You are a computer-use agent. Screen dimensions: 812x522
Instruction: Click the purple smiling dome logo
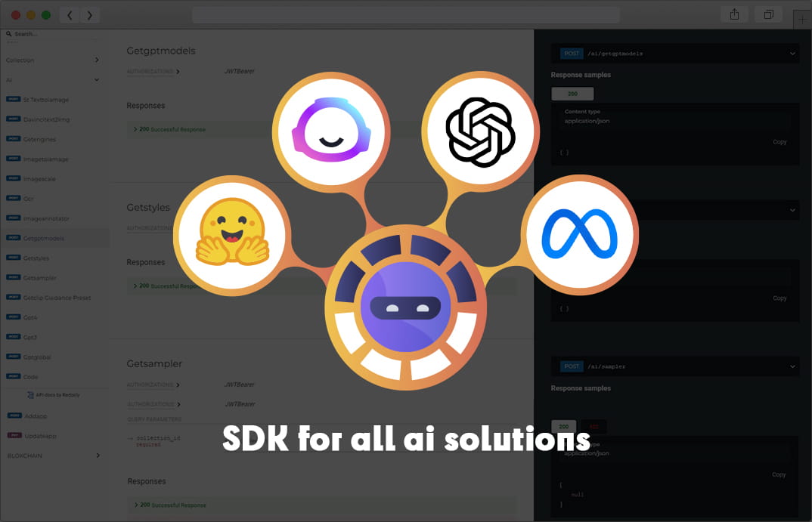pos(331,129)
